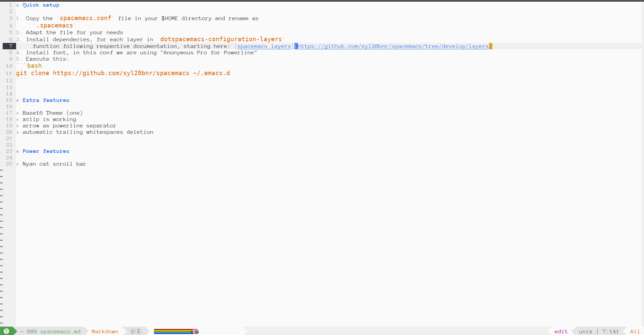The width and height of the screenshot is (644, 335).
Task: Click line number 25 in the gutter
Action: 9,164
